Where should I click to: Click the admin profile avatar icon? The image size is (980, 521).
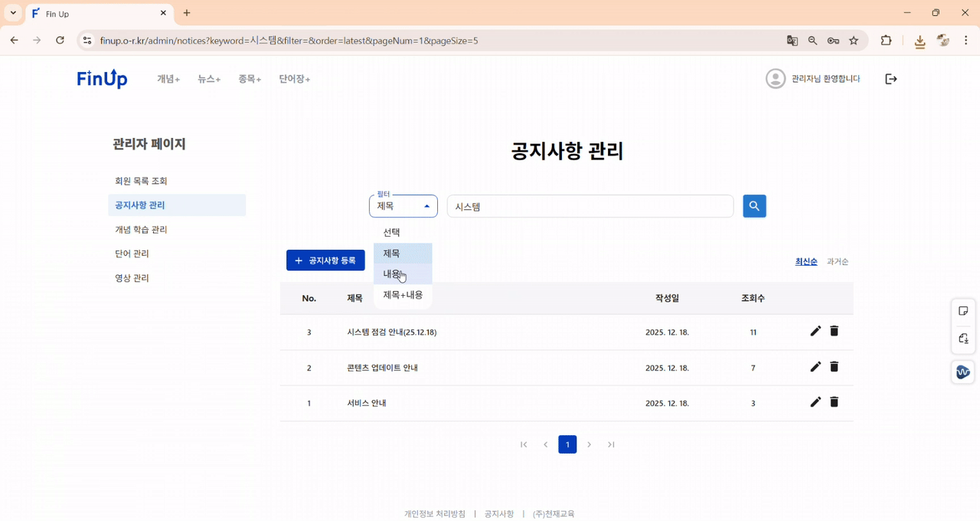pos(775,78)
